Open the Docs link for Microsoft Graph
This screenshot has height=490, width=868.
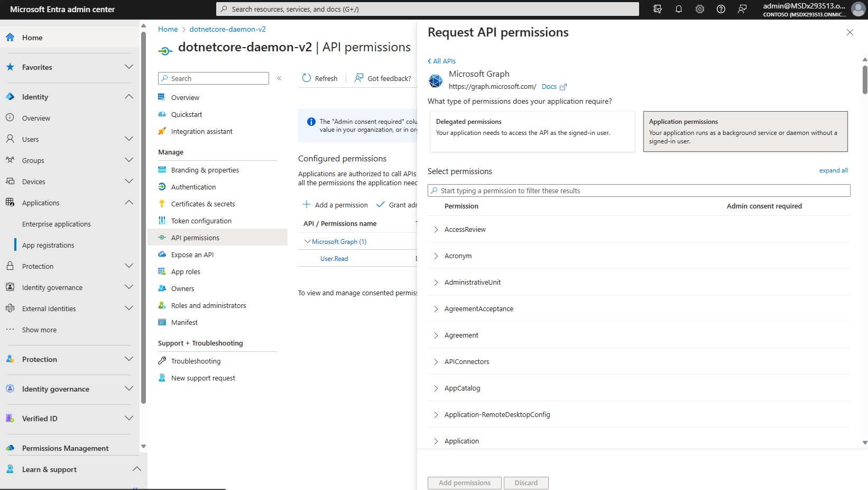(549, 87)
